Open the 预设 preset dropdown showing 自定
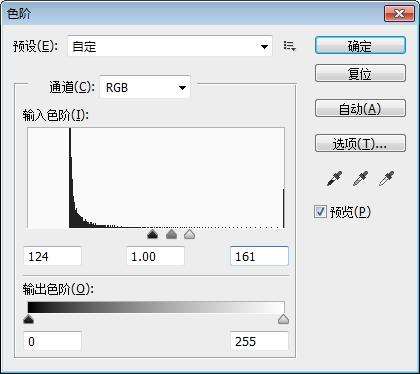 coord(170,46)
